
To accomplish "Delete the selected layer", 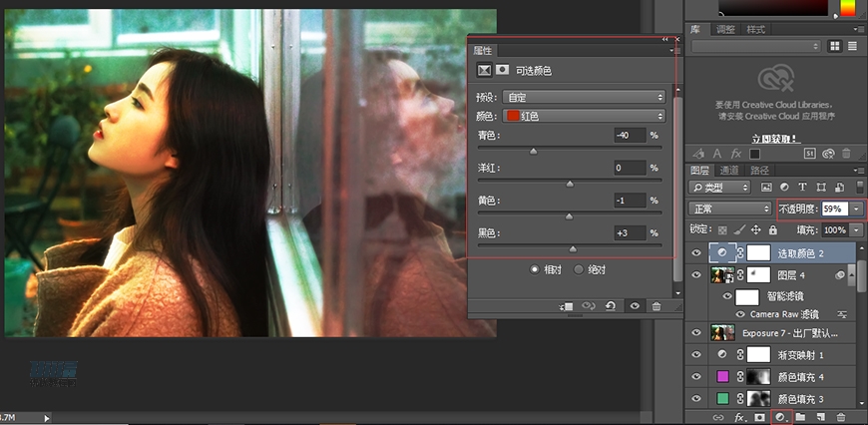I will point(841,417).
